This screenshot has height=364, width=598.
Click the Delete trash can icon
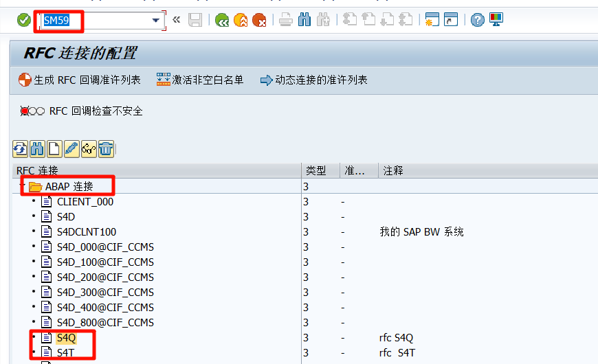coord(106,149)
